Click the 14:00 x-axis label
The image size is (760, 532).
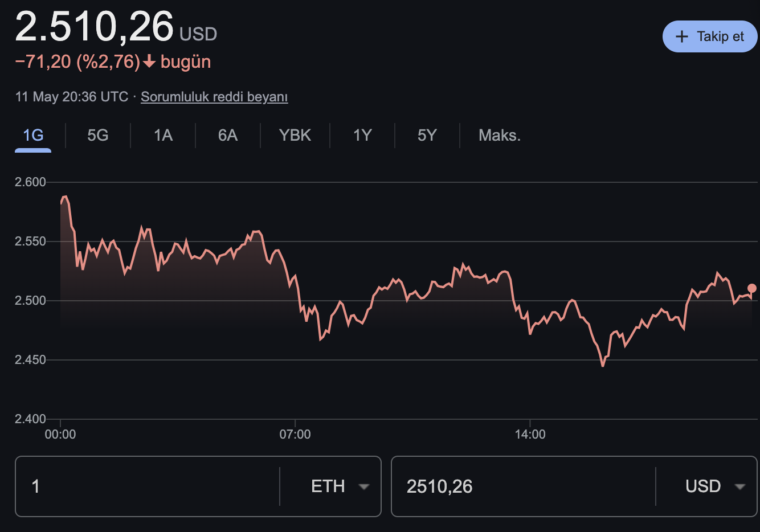click(x=530, y=435)
